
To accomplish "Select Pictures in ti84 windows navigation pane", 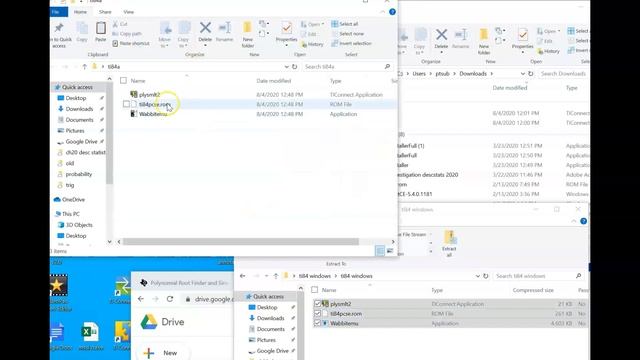I will (x=266, y=340).
